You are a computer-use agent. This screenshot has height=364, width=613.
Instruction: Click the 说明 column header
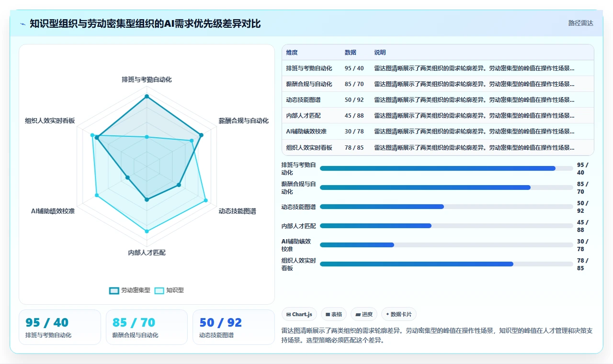(x=380, y=53)
